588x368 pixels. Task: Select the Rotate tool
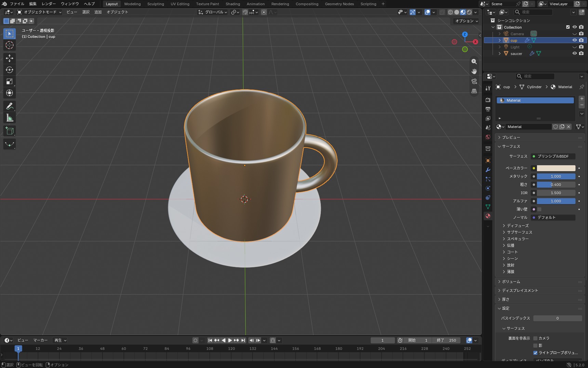(x=10, y=70)
